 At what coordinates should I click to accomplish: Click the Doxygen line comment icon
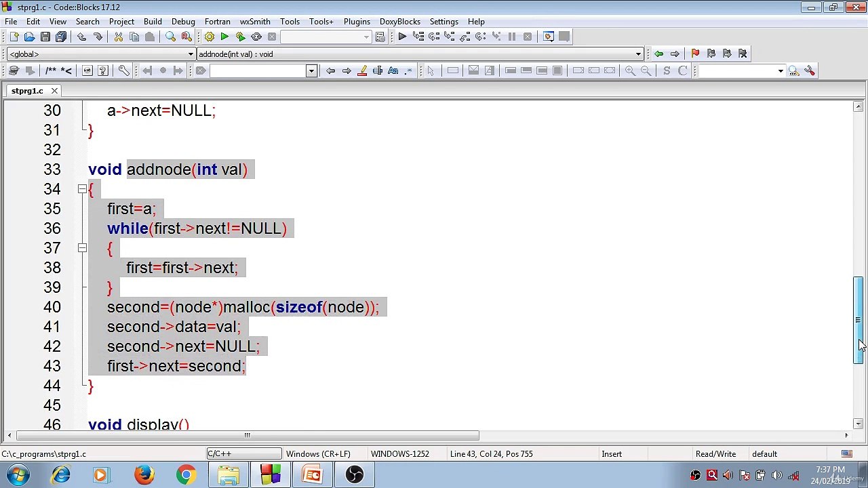coord(66,70)
